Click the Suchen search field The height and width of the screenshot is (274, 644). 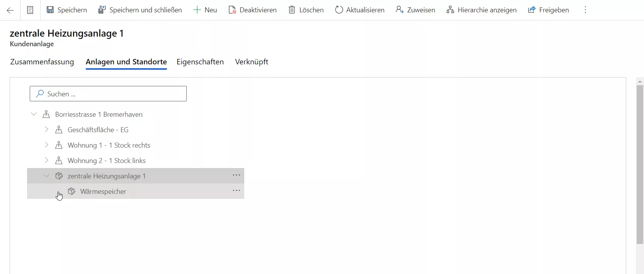coord(108,94)
